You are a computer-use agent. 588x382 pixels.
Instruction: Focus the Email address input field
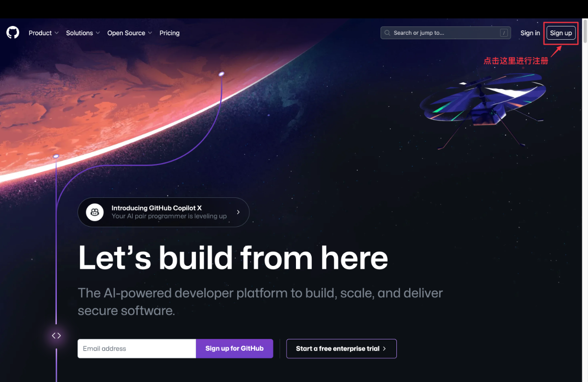[137, 349]
